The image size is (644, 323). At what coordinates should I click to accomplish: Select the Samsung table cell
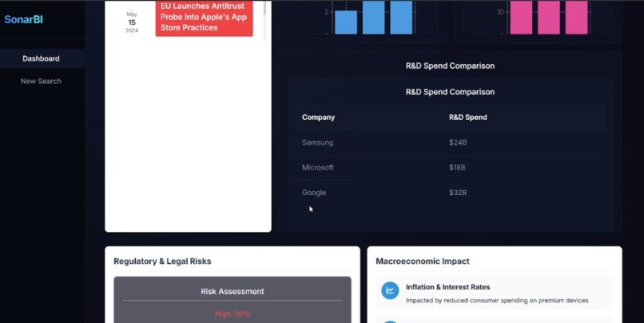point(317,142)
